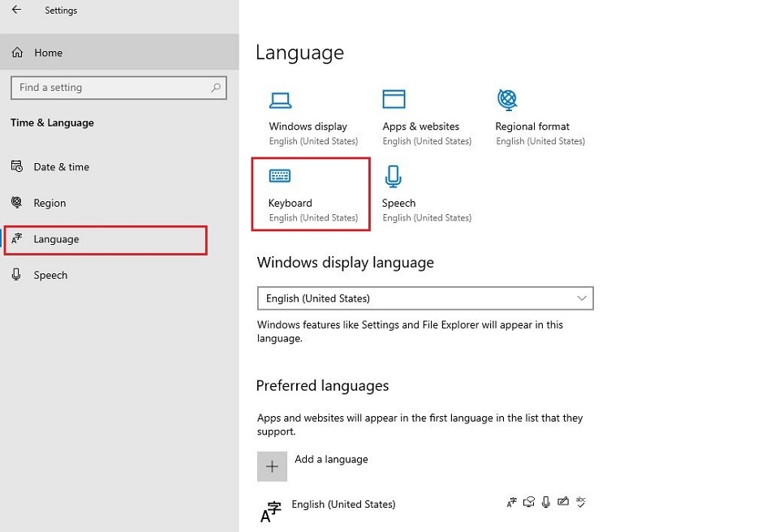Image resolution: width=779 pixels, height=532 pixels.
Task: Click the speech recognition microphone icon for English
Action: (x=546, y=503)
